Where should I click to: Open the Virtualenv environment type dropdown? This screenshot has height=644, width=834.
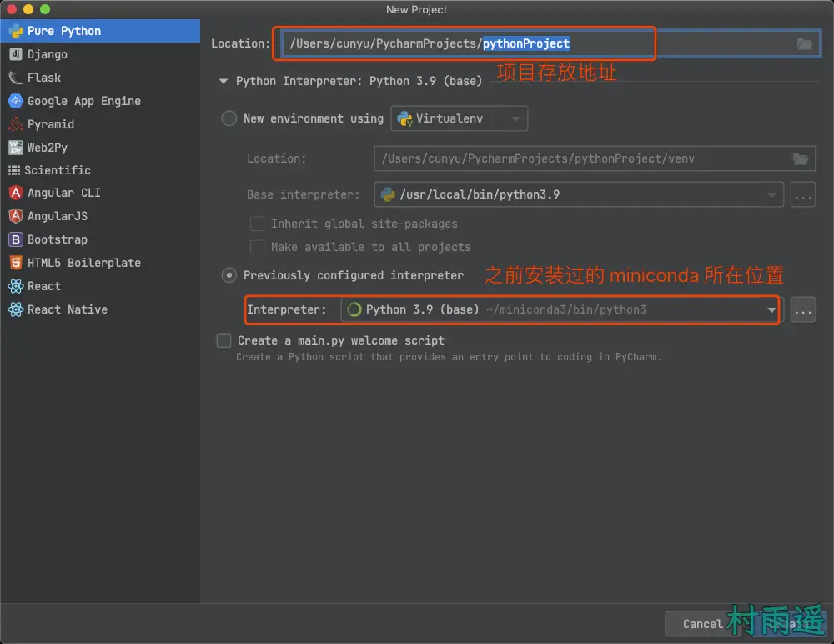coord(460,118)
